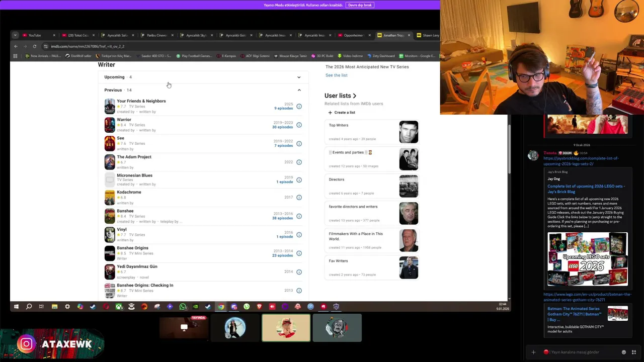The image size is (644, 362).
Task: Open File Explorer from taskbar
Action: (x=54, y=307)
